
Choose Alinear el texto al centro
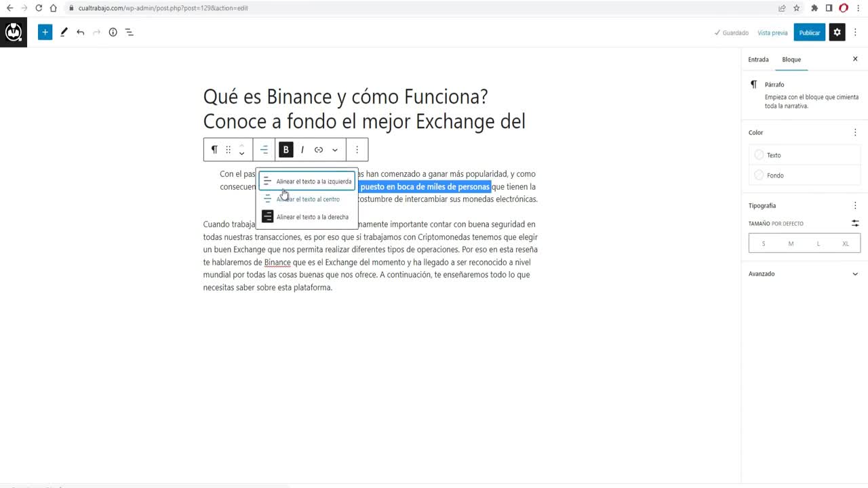[x=307, y=199]
